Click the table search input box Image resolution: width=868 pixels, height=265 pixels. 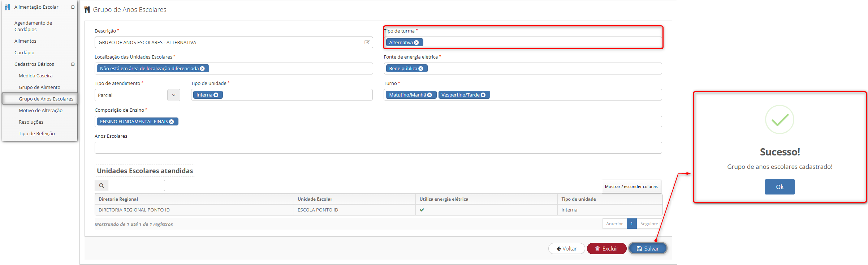(137, 185)
